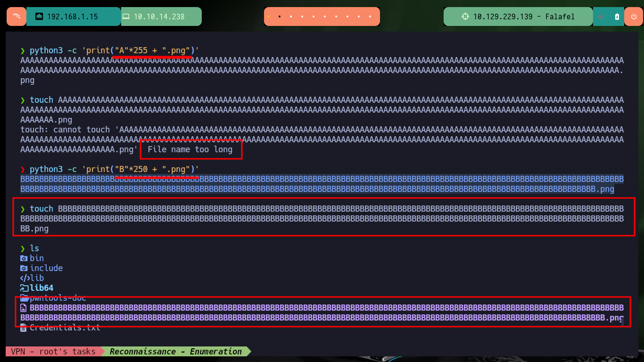This screenshot has height=362, width=644.
Task: Click the 10.129.229.139 - Falafel target label
Action: pos(524,16)
